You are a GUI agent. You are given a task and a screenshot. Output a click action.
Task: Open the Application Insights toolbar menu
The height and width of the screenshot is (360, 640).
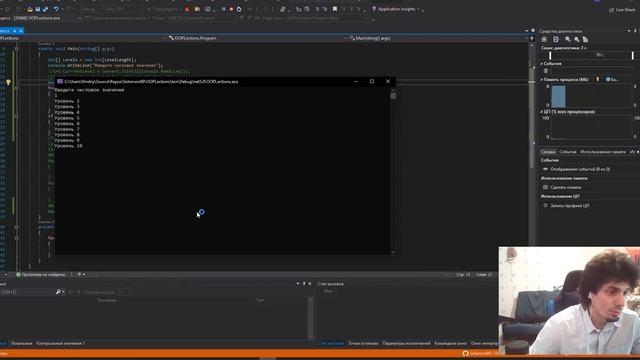coord(396,9)
